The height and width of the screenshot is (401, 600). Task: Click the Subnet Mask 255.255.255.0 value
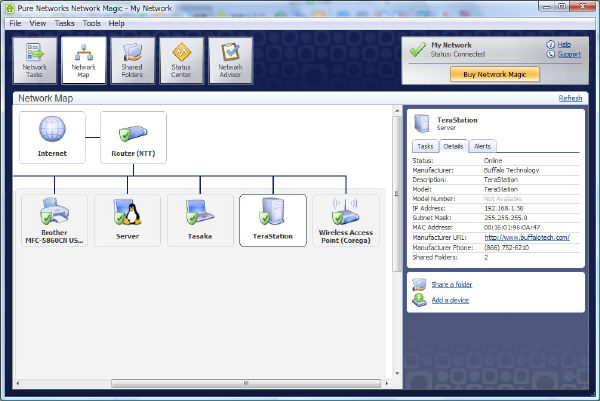coord(505,218)
